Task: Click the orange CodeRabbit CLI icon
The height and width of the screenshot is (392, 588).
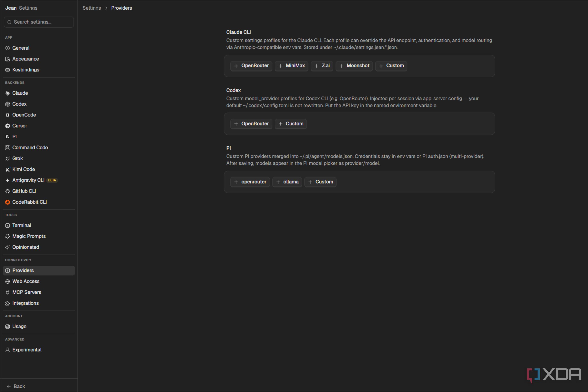Action: point(7,202)
